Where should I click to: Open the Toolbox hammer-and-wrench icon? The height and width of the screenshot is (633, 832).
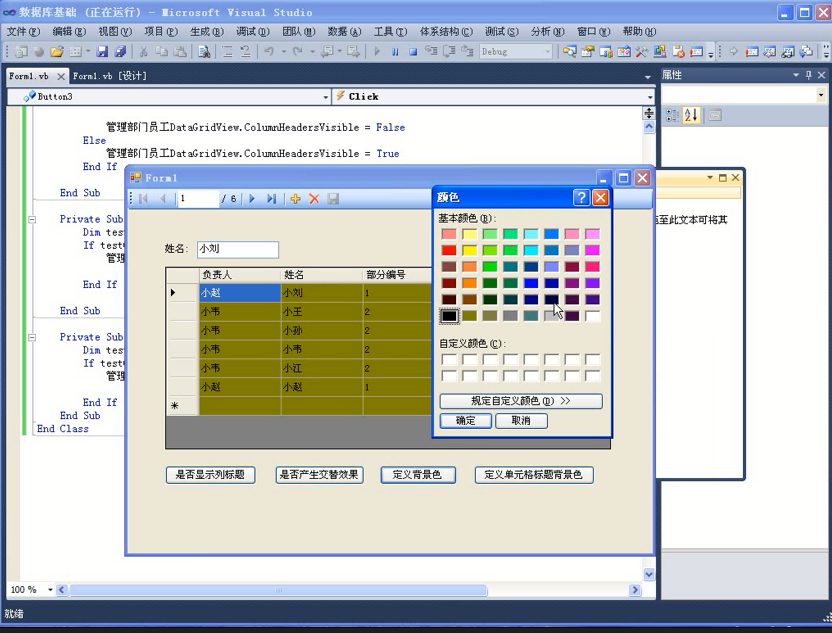pos(642,51)
